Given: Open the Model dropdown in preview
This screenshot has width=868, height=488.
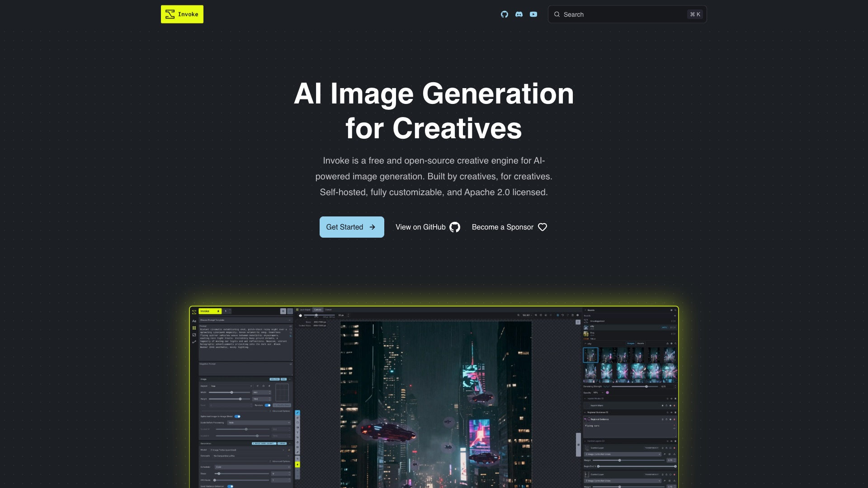Looking at the screenshot, I should 248,450.
